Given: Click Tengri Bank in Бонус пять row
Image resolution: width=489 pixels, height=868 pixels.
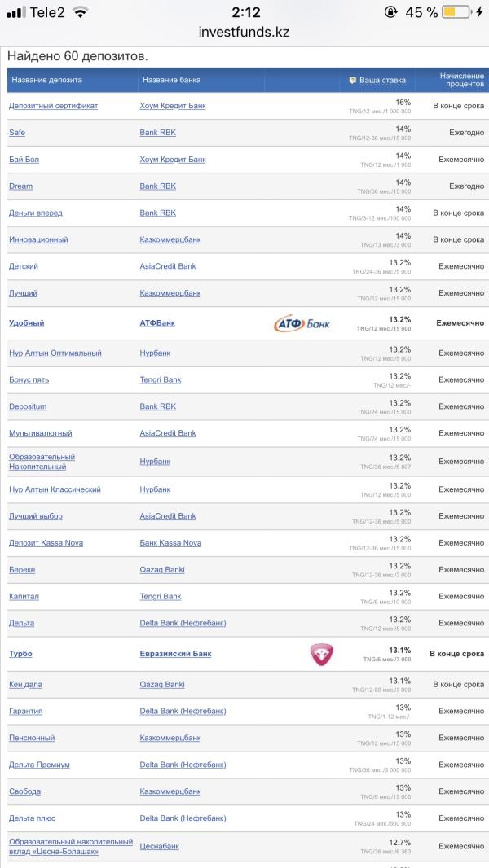Looking at the screenshot, I should click(161, 379).
